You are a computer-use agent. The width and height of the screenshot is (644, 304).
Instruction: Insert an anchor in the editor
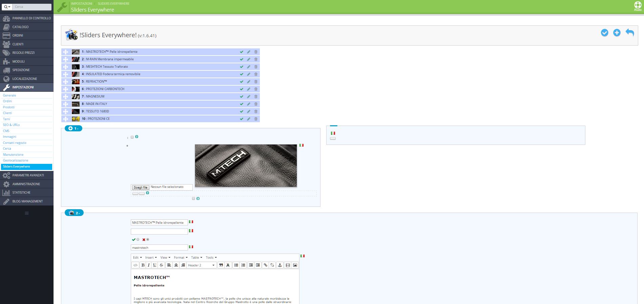280,265
